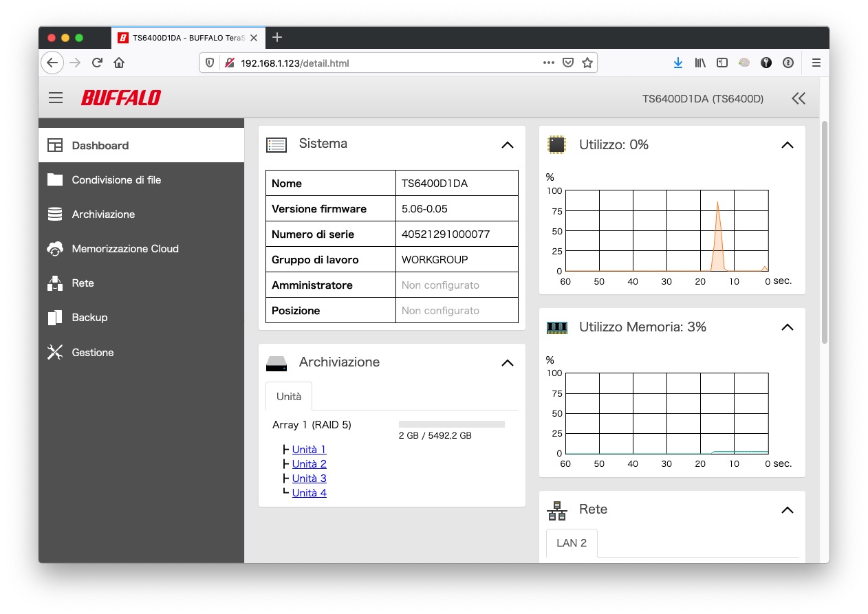Click the database icon for Archiviazione

pyautogui.click(x=55, y=214)
